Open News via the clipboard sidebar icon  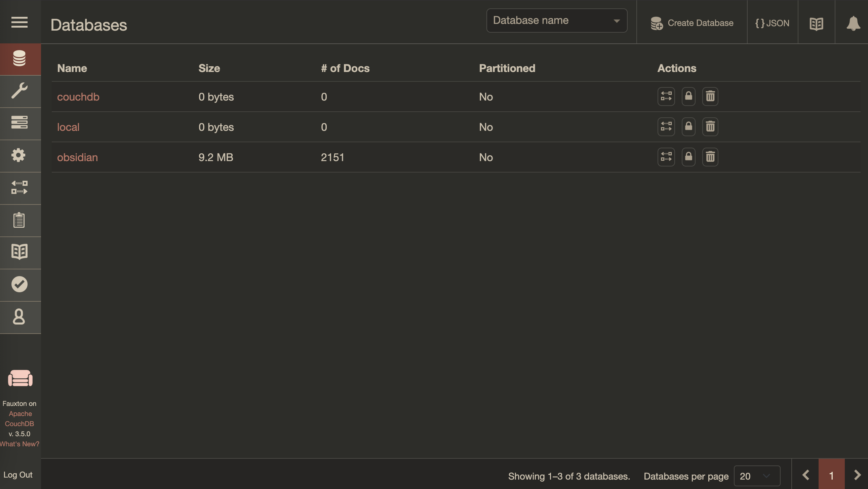pos(19,220)
